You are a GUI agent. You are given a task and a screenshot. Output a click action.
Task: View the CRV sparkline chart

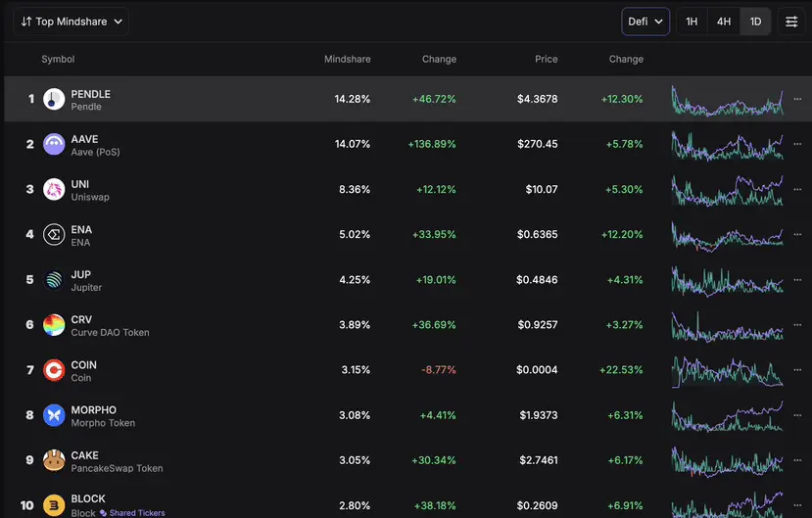[x=728, y=326]
